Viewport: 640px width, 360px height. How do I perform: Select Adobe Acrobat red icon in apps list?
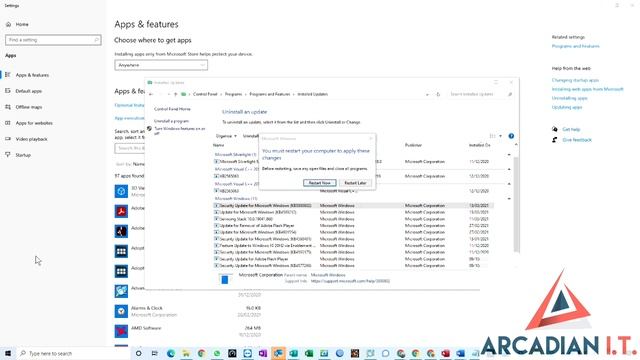click(121, 211)
